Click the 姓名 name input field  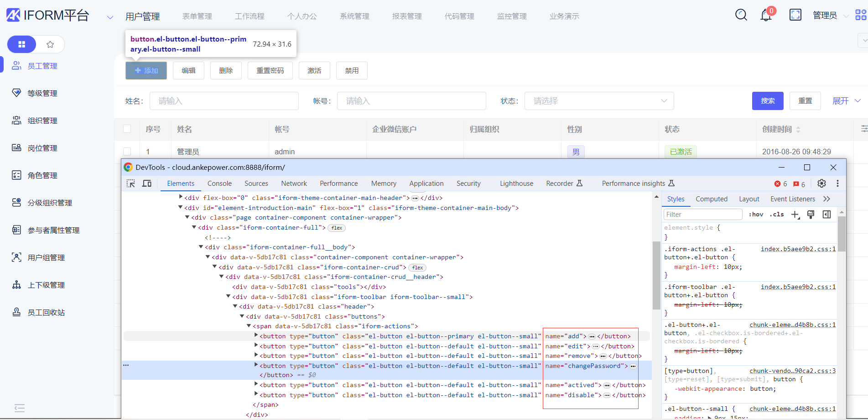click(224, 101)
